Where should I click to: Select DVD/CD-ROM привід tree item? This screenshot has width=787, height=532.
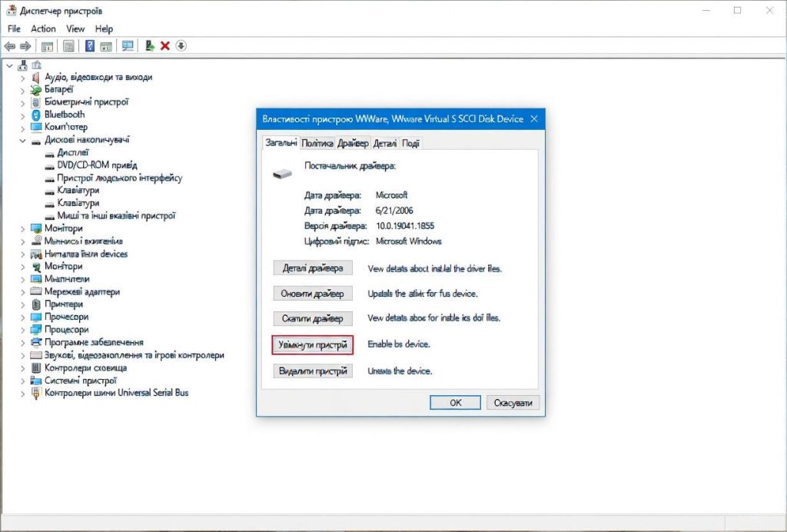[97, 165]
